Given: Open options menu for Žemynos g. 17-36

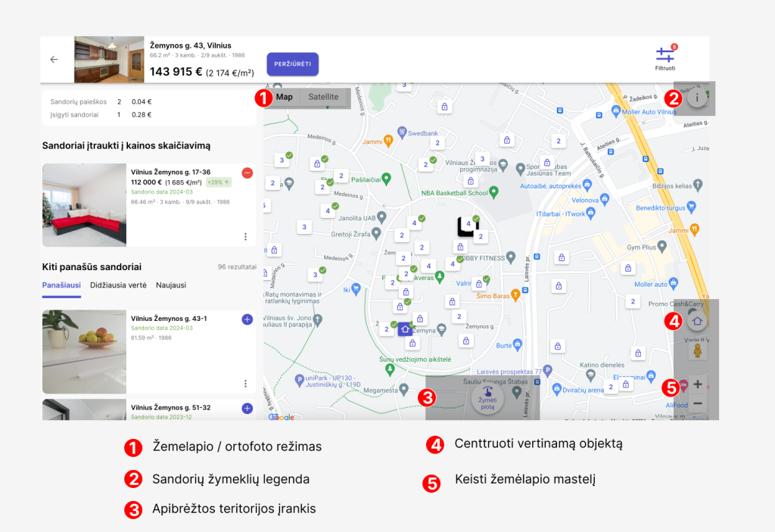Looking at the screenshot, I should tap(246, 237).
